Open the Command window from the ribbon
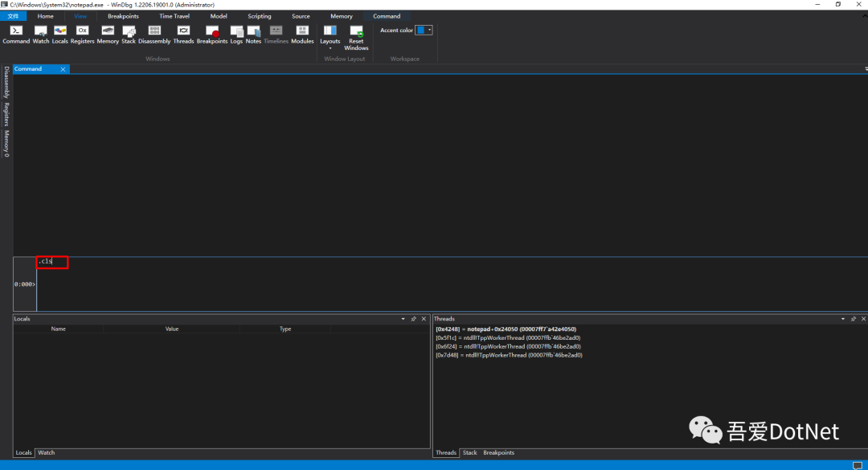Image resolution: width=868 pixels, height=470 pixels. 16,35
